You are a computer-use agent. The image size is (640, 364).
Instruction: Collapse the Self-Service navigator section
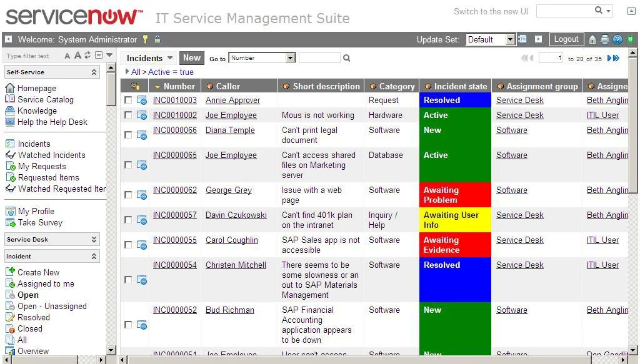(x=94, y=72)
